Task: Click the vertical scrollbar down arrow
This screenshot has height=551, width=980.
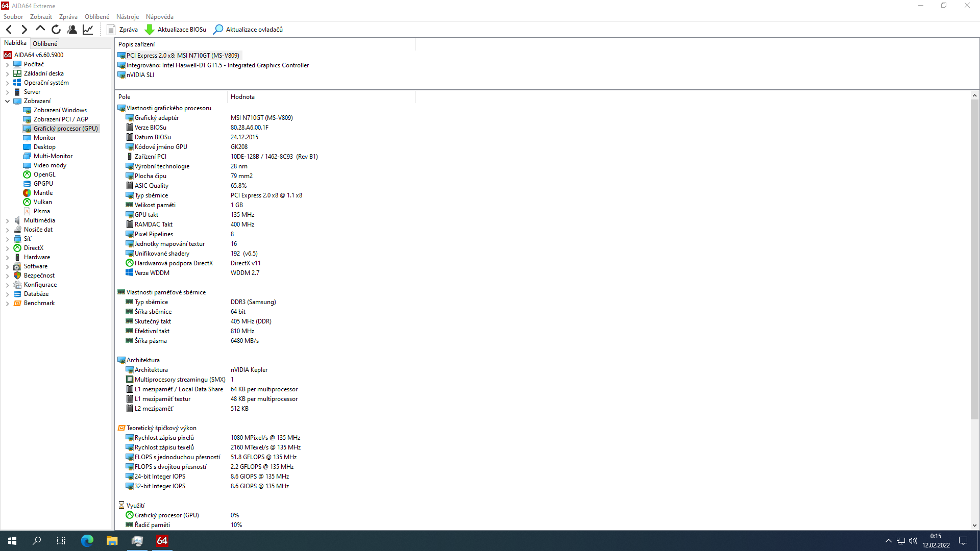Action: click(974, 525)
